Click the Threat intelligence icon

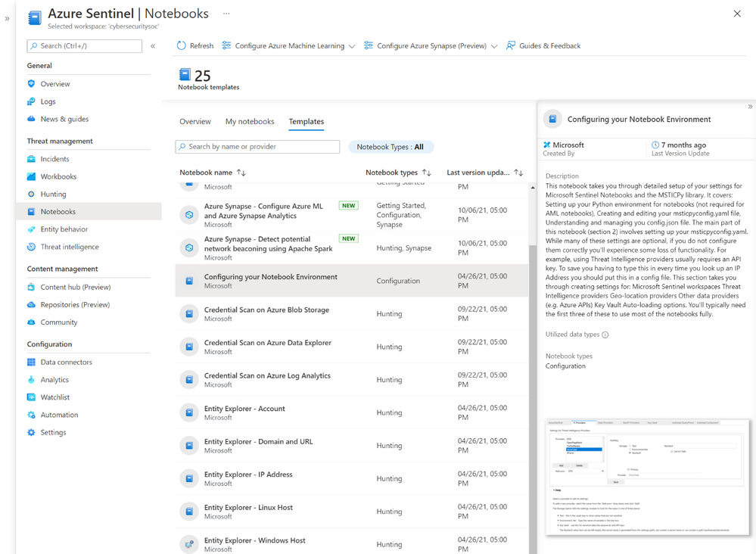coord(31,247)
